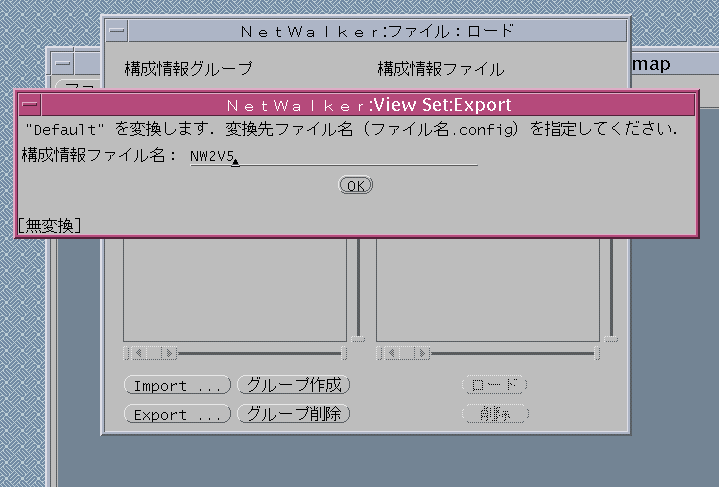Screen dimensions: 719x487
Task: Click the horizontal scrollbar track under file list
Action: click(513, 353)
